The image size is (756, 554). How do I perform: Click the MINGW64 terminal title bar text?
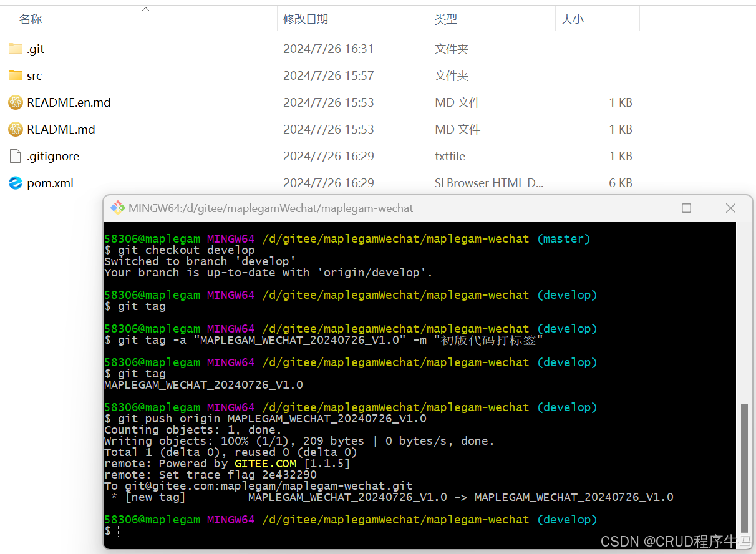(271, 208)
